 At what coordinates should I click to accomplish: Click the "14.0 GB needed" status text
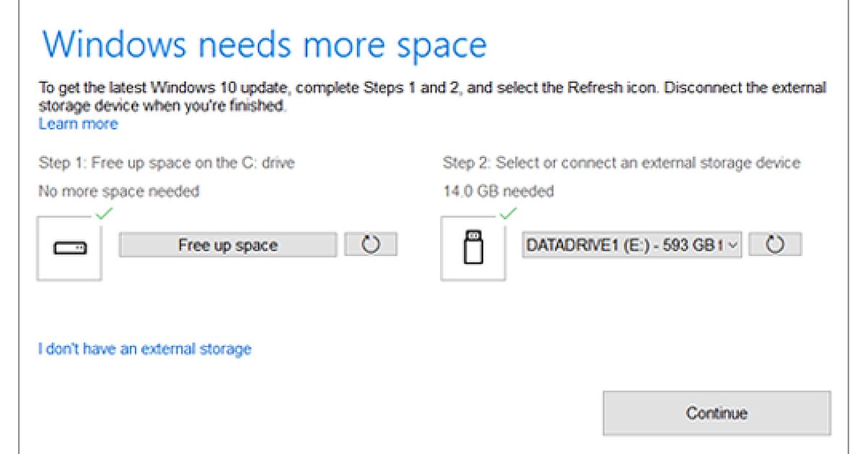tap(498, 191)
